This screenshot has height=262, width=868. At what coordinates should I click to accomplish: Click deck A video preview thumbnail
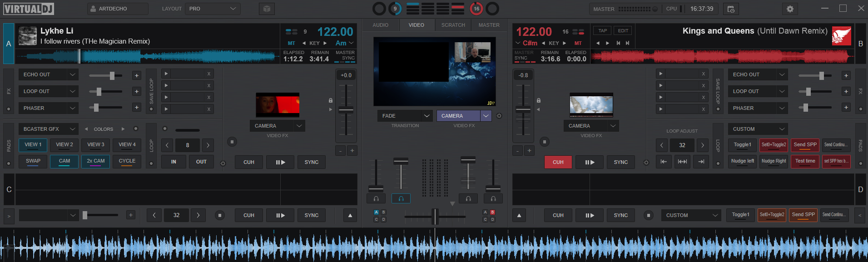278,105
